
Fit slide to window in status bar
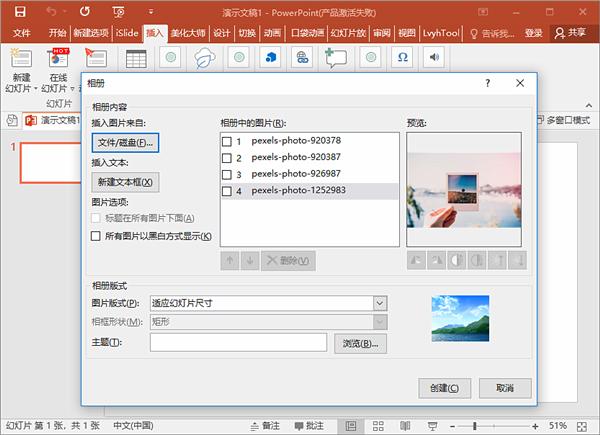(582, 426)
